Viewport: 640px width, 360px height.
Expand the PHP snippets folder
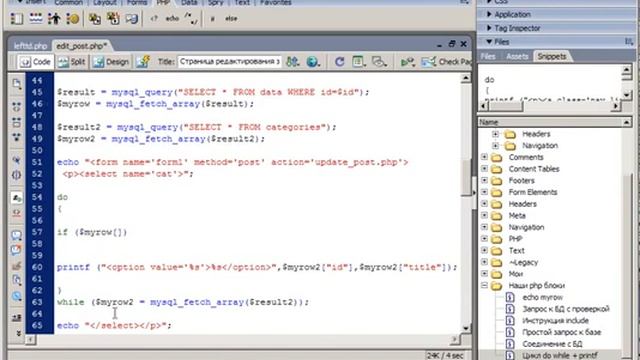(x=484, y=239)
